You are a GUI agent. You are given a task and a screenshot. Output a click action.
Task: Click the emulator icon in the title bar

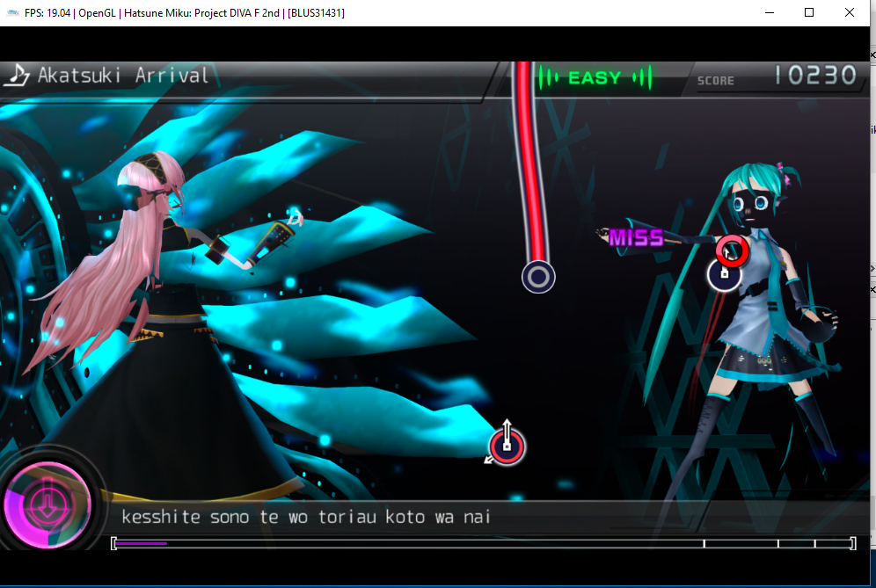pyautogui.click(x=12, y=13)
